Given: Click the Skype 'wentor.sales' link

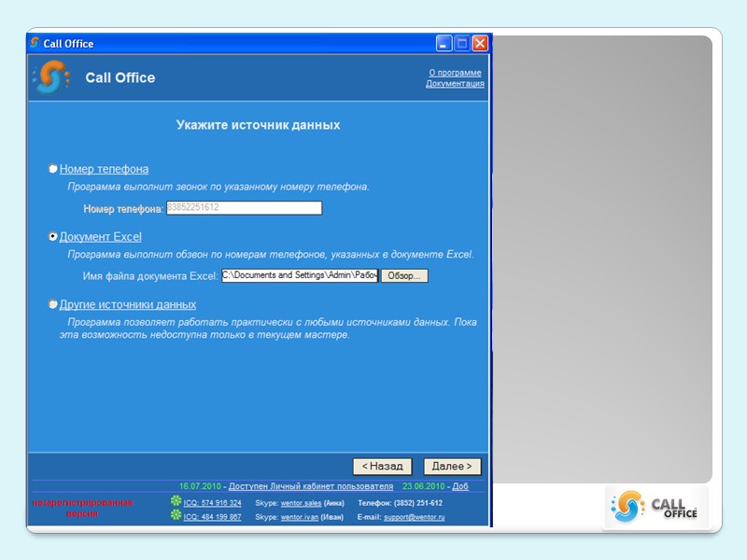Looking at the screenshot, I should click(301, 503).
